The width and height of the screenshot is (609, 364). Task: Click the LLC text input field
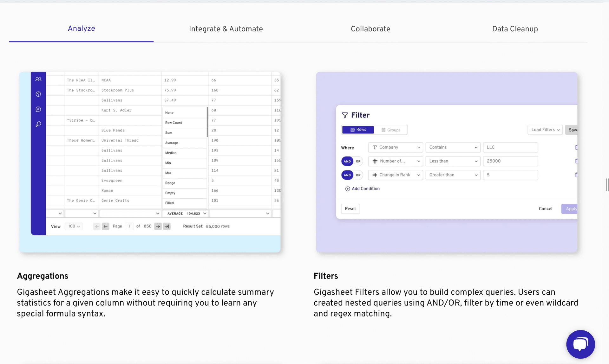coord(510,147)
